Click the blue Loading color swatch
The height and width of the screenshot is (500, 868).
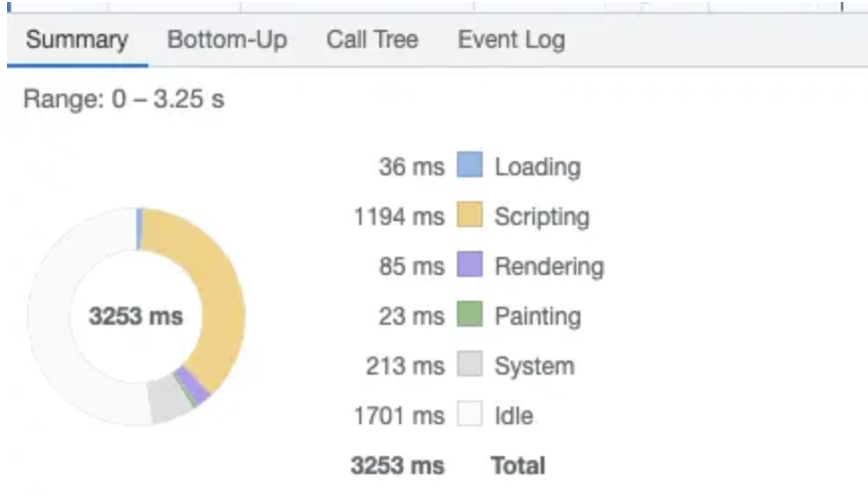pos(469,165)
